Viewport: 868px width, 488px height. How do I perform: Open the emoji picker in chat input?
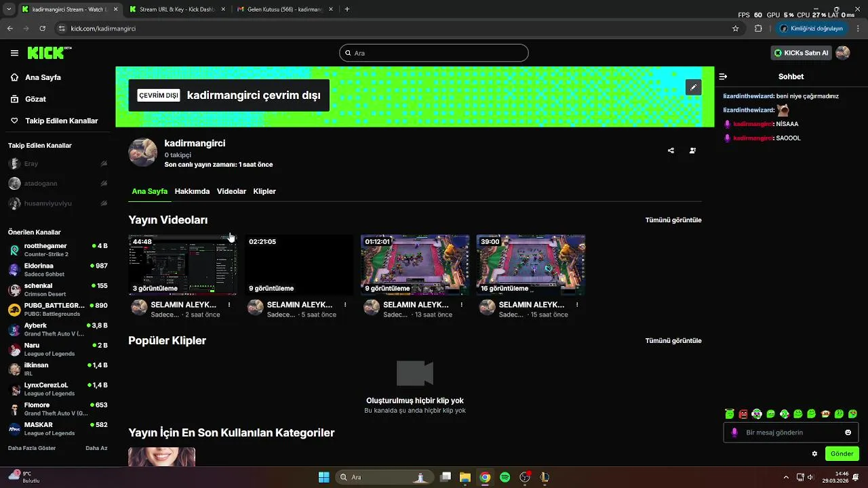pos(848,432)
